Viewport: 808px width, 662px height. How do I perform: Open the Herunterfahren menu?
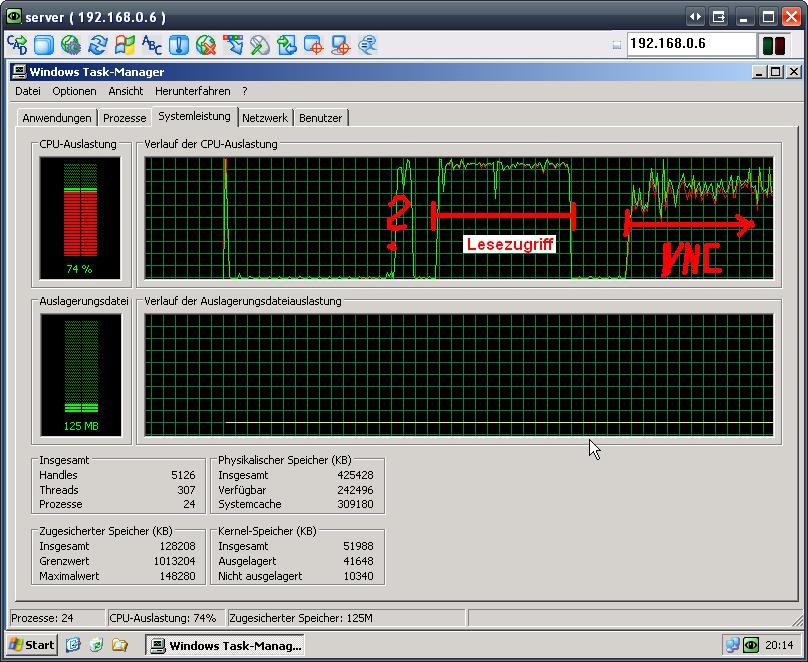tap(193, 91)
